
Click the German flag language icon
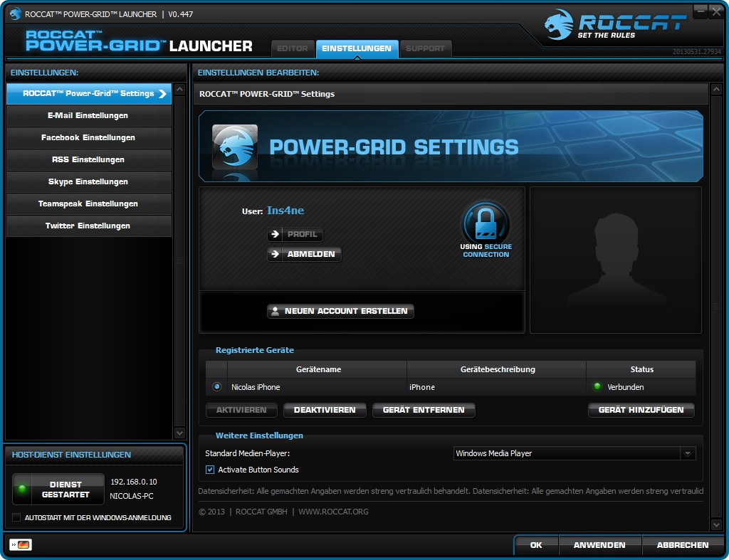click(x=21, y=544)
